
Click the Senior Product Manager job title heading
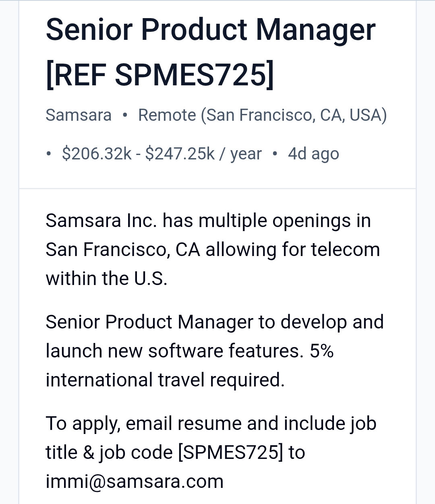(211, 30)
